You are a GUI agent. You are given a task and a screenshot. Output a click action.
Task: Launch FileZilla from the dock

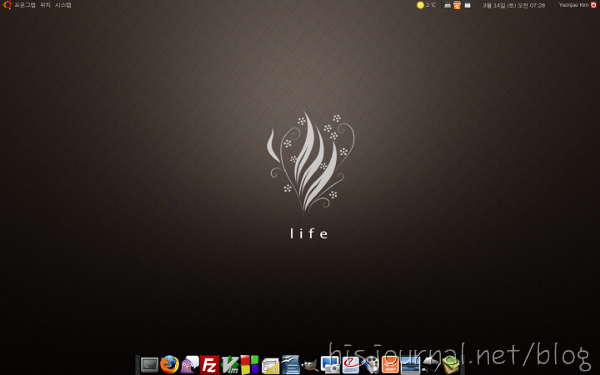[210, 365]
